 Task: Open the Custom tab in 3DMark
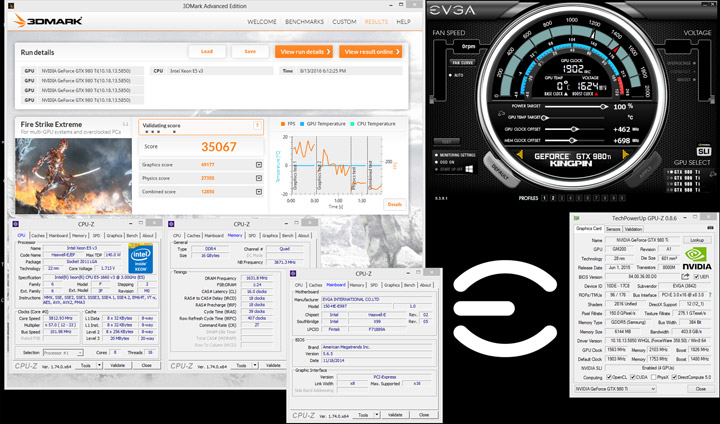344,22
